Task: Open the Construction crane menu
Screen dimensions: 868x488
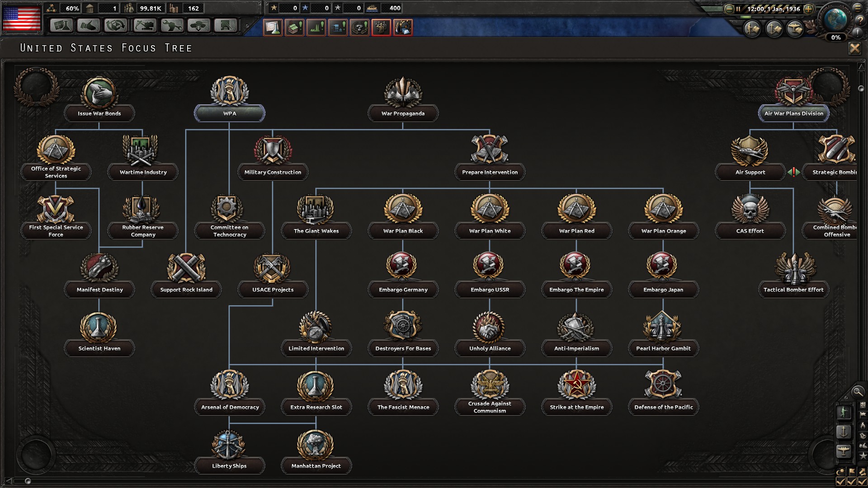Action: (144, 25)
